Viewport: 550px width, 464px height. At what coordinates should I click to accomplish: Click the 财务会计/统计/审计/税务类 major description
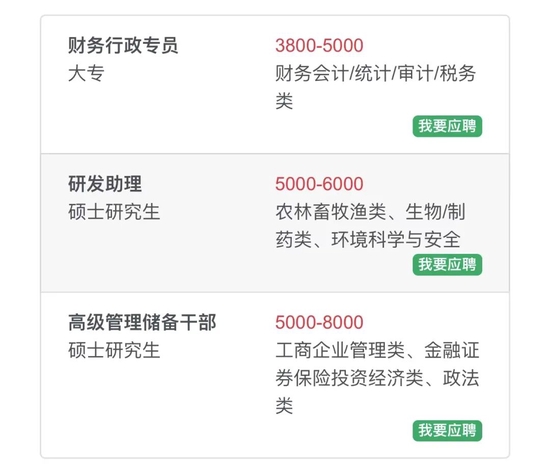pos(376,87)
